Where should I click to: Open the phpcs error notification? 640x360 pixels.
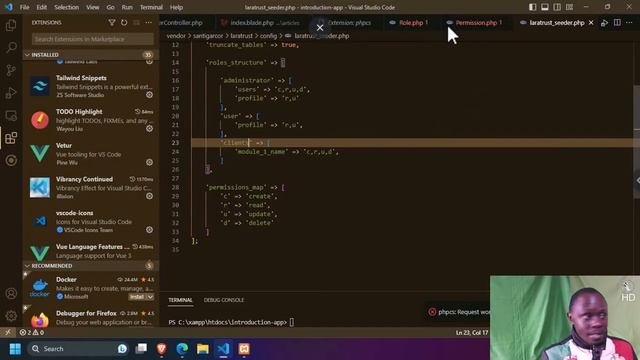(459, 312)
